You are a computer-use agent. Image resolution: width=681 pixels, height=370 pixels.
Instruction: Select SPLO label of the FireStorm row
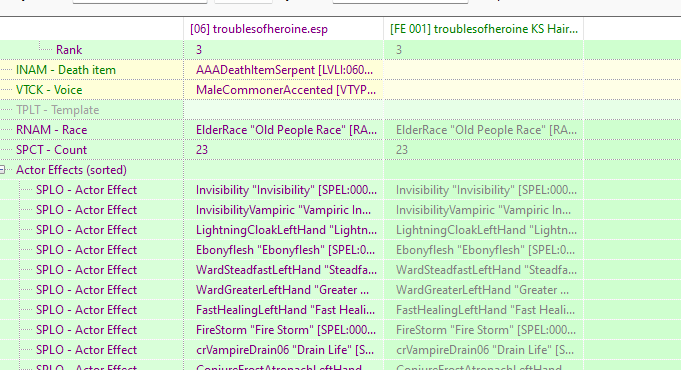pos(86,330)
